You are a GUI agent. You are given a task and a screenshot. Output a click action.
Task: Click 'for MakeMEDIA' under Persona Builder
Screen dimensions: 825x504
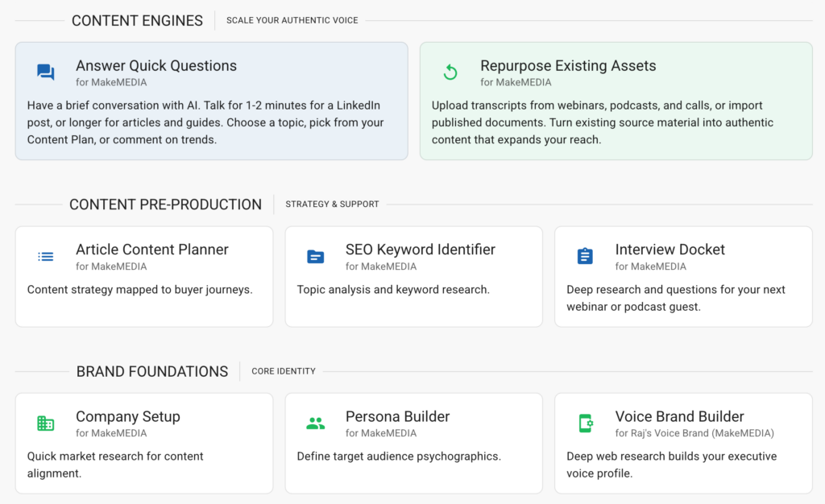click(x=381, y=433)
